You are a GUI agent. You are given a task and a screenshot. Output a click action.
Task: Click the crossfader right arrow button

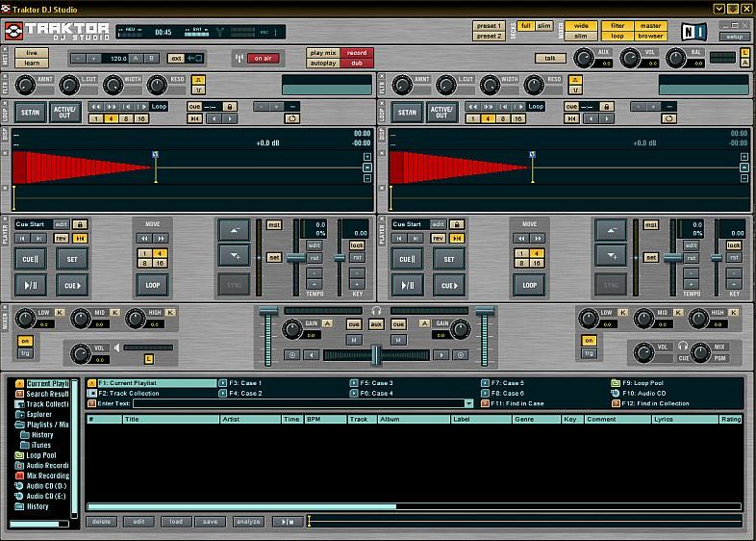(441, 355)
